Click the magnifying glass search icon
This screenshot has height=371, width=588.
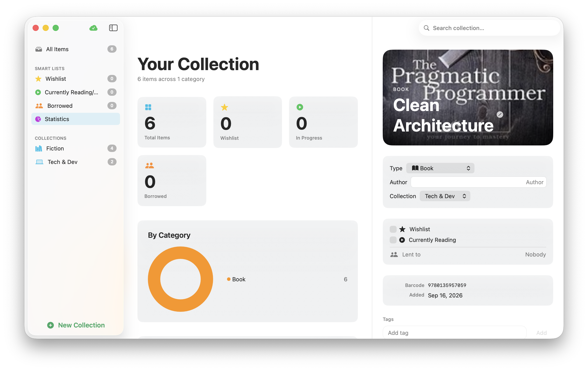[x=426, y=28]
